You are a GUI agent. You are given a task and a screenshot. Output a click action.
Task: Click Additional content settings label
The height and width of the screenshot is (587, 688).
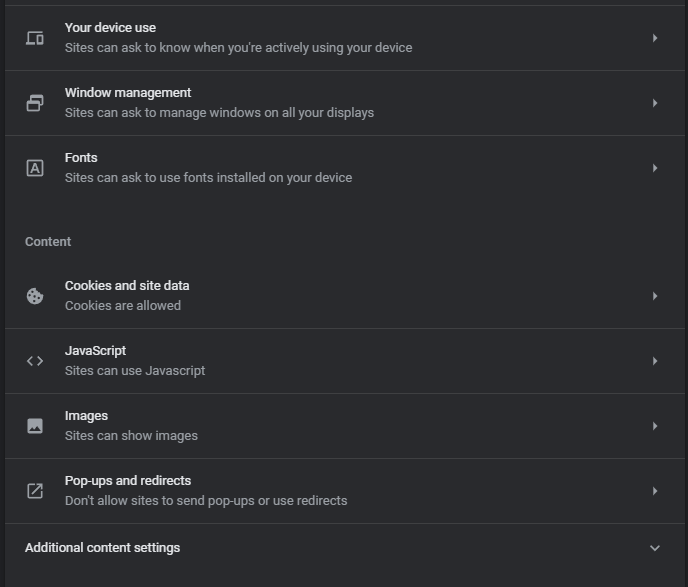[102, 548]
